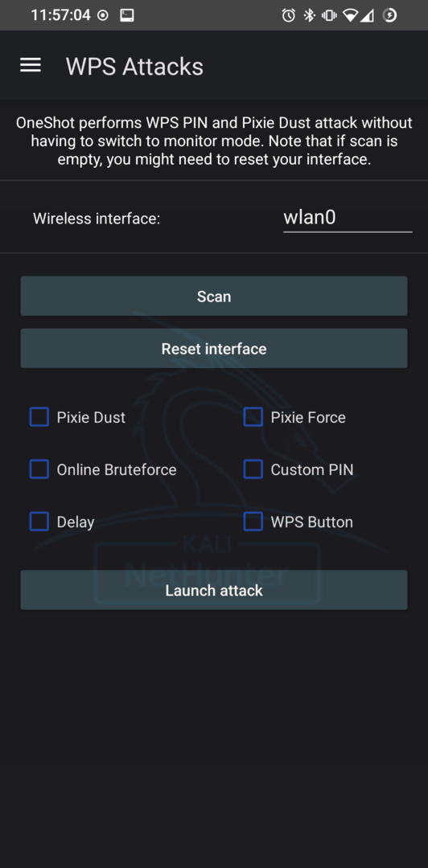This screenshot has width=428, height=868.
Task: Tap the battery charging status icon
Action: 389,15
